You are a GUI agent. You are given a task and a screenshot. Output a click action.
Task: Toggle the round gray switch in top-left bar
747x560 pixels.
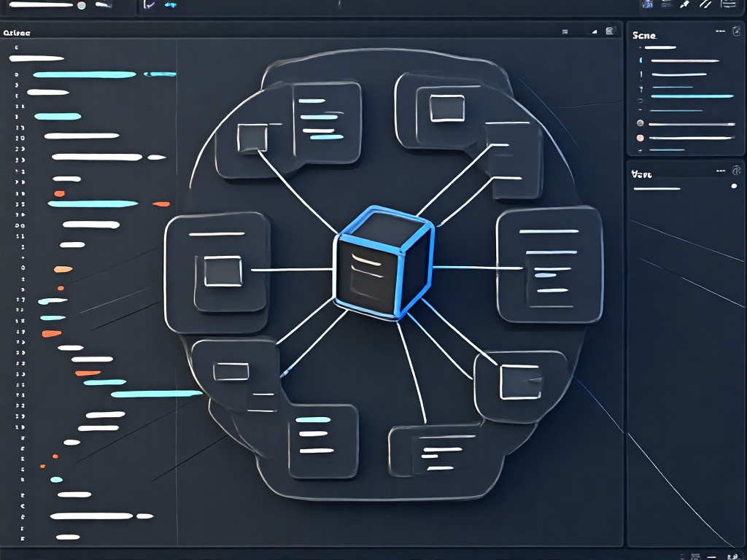coord(82,6)
